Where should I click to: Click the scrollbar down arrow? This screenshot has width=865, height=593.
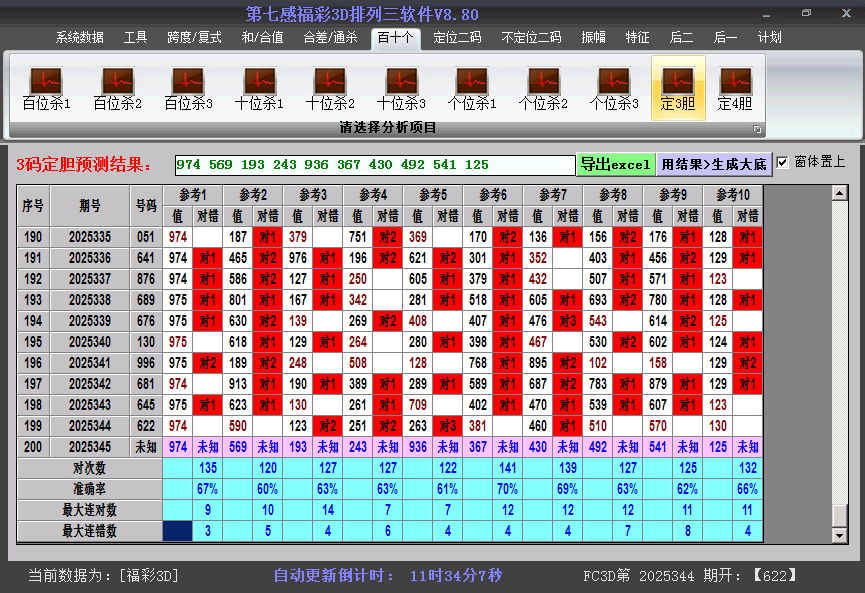[840, 536]
